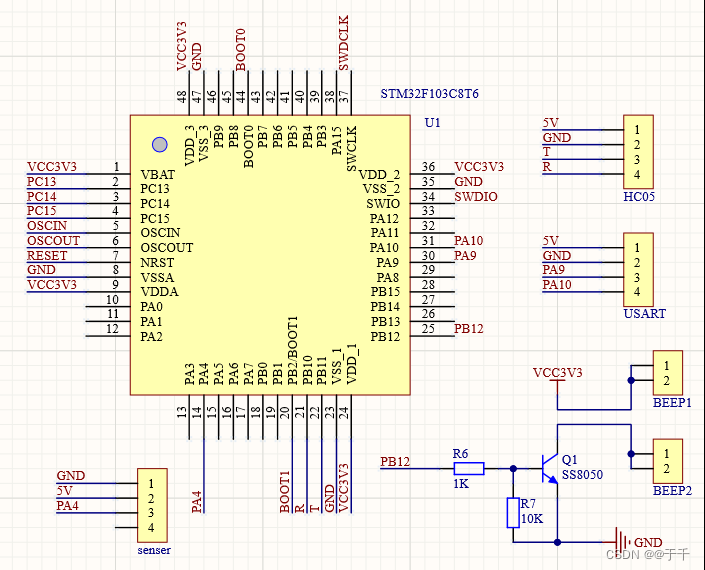
Task: Click the Q1 designator text
Action: click(569, 459)
